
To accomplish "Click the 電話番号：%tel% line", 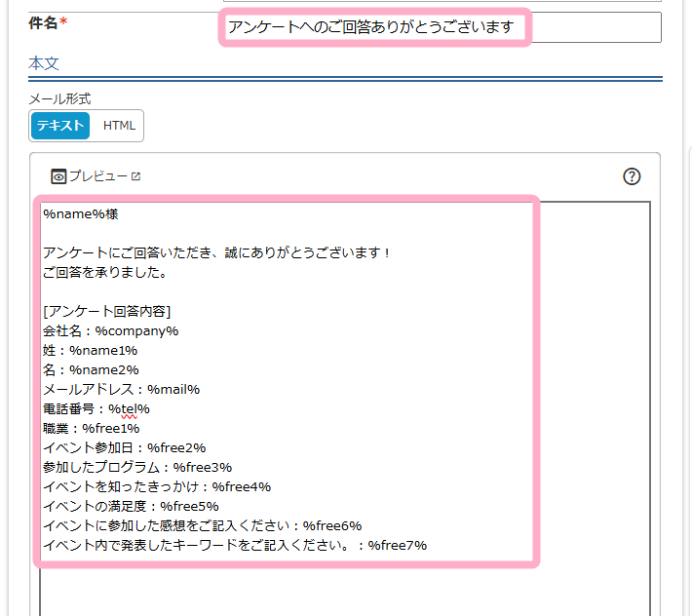I will (96, 409).
